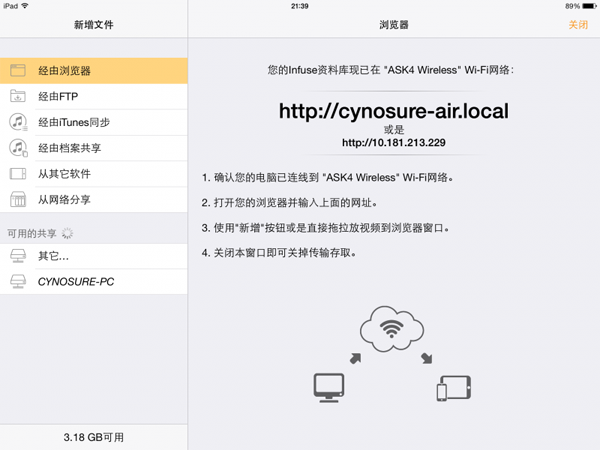Click the desktop monitor illustration
This screenshot has height=450, width=600.
[x=329, y=388]
